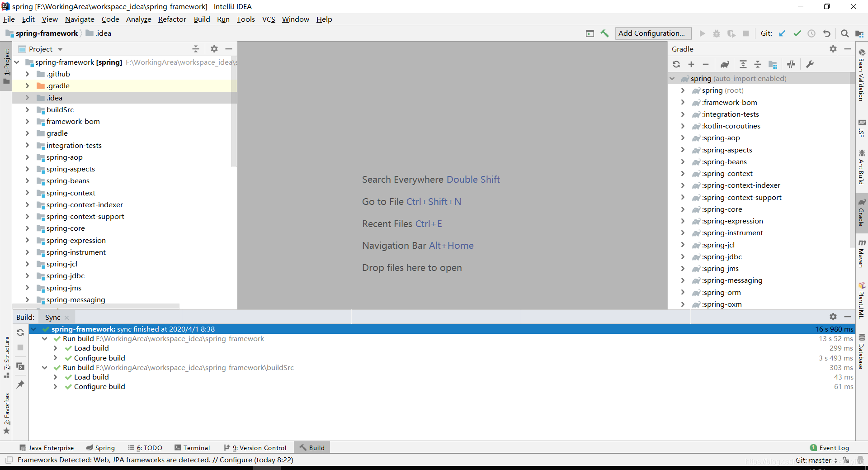Rerun the Gradle sync in Build panel
The image size is (868, 470).
pos(20,332)
